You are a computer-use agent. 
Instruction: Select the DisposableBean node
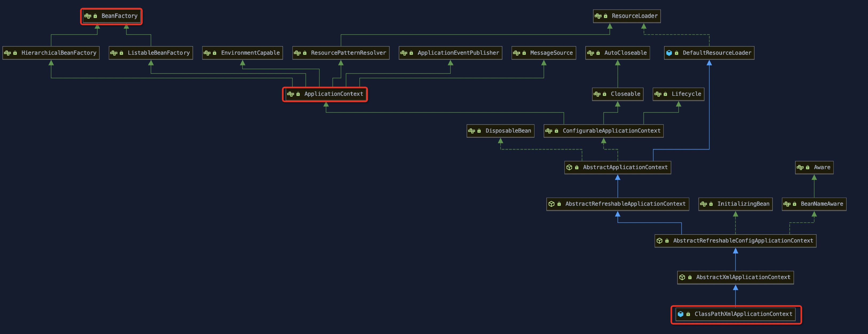pyautogui.click(x=500, y=131)
